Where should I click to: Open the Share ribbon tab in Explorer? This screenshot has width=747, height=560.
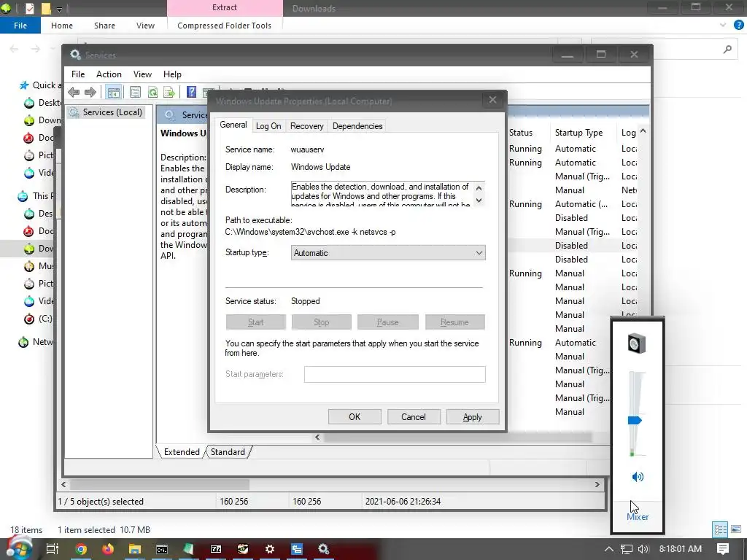[104, 26]
